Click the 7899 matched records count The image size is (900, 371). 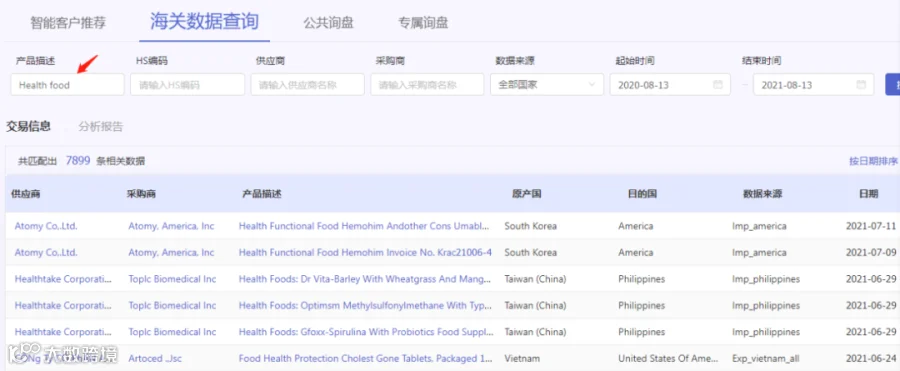(78, 161)
